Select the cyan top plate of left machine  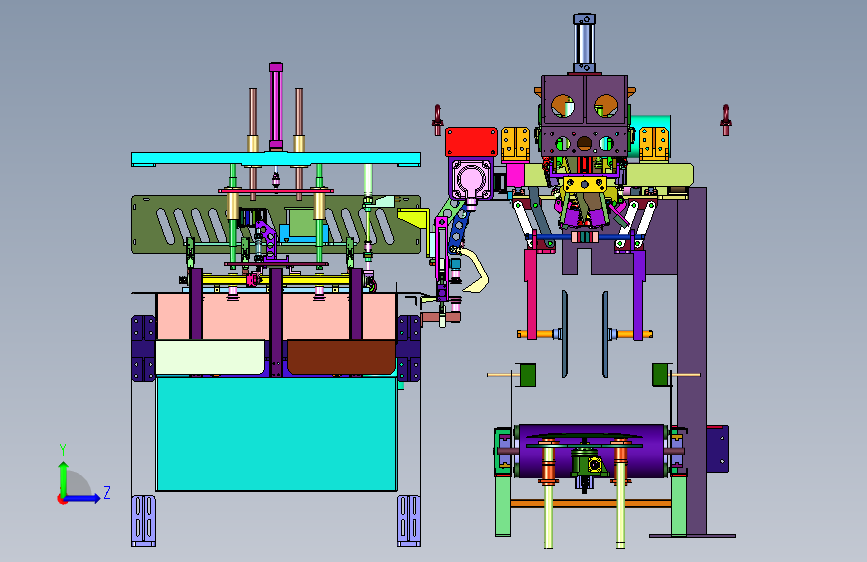pyautogui.click(x=275, y=159)
